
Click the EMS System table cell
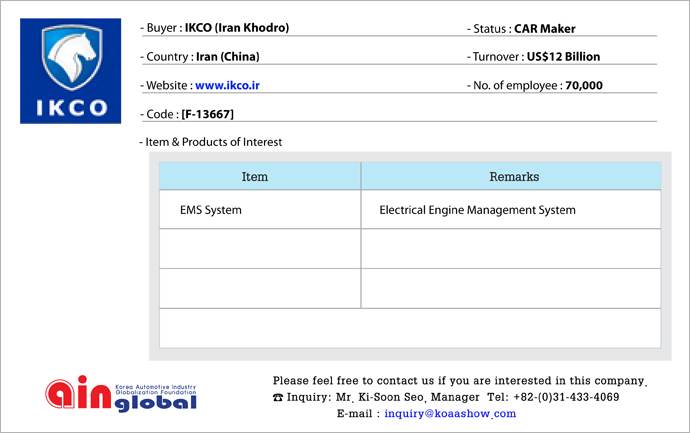(260, 209)
